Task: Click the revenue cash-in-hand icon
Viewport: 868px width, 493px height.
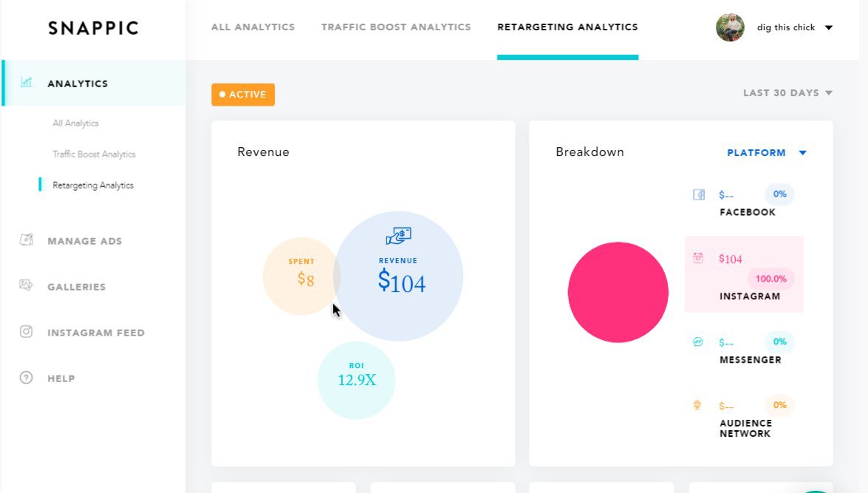Action: (398, 237)
